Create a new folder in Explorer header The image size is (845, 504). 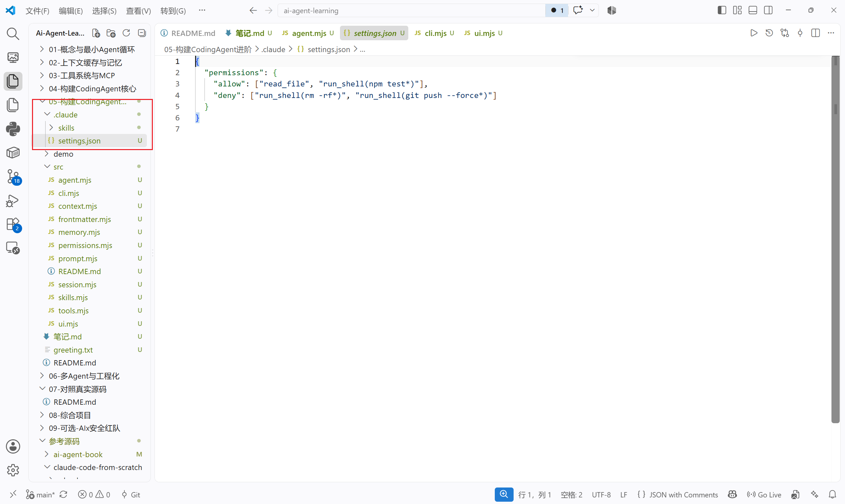pyautogui.click(x=111, y=33)
